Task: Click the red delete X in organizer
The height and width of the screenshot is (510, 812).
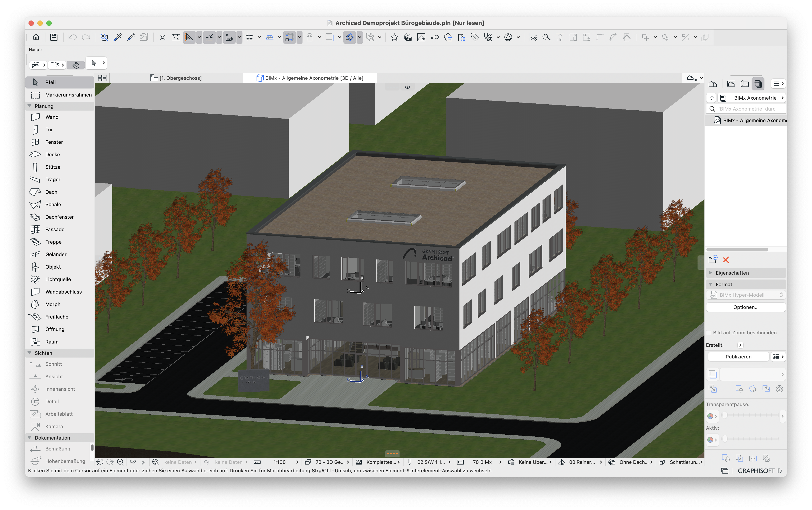Action: 726,260
